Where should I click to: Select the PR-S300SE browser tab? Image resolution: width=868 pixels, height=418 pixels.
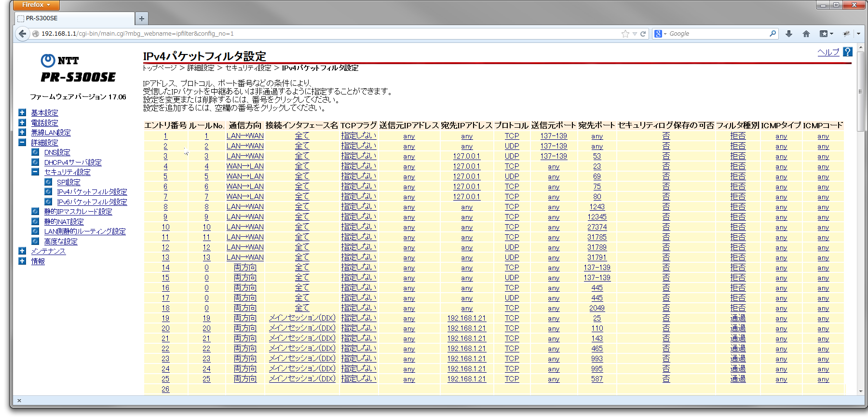(75, 18)
